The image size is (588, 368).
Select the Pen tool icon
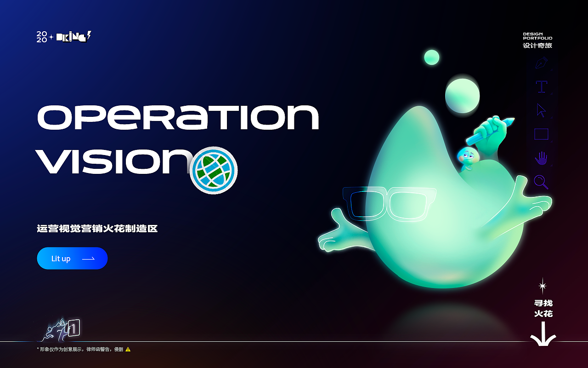click(542, 63)
